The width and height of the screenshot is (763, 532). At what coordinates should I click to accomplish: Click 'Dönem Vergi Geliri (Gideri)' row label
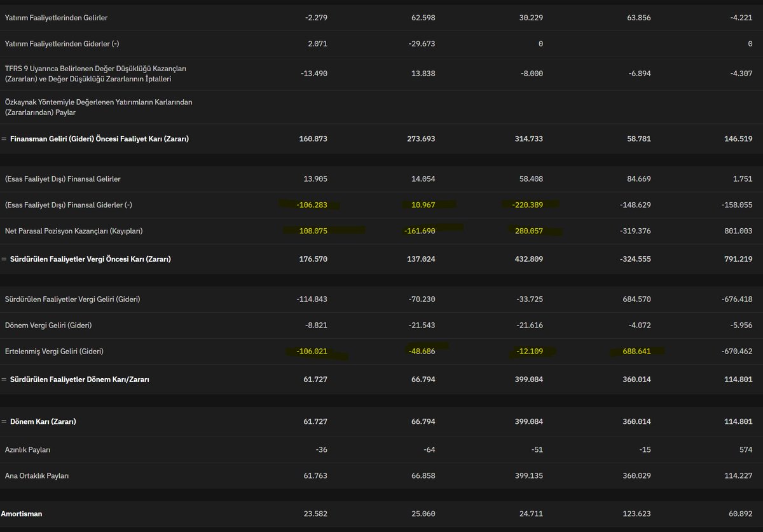click(x=48, y=325)
